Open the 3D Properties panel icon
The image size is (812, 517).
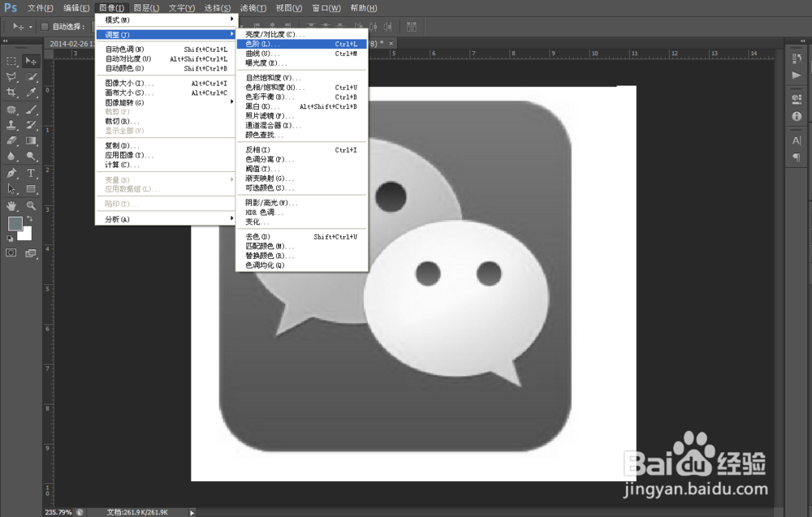coord(797,99)
